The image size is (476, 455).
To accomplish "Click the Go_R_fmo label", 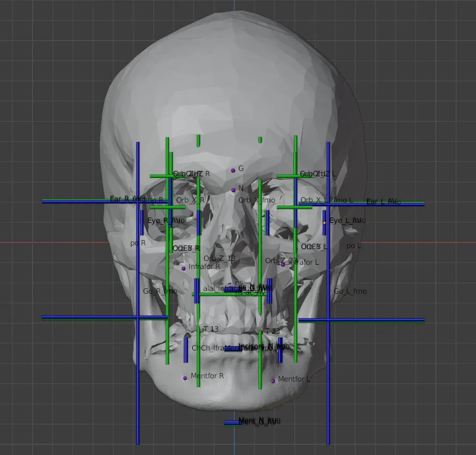I will click(x=160, y=291).
